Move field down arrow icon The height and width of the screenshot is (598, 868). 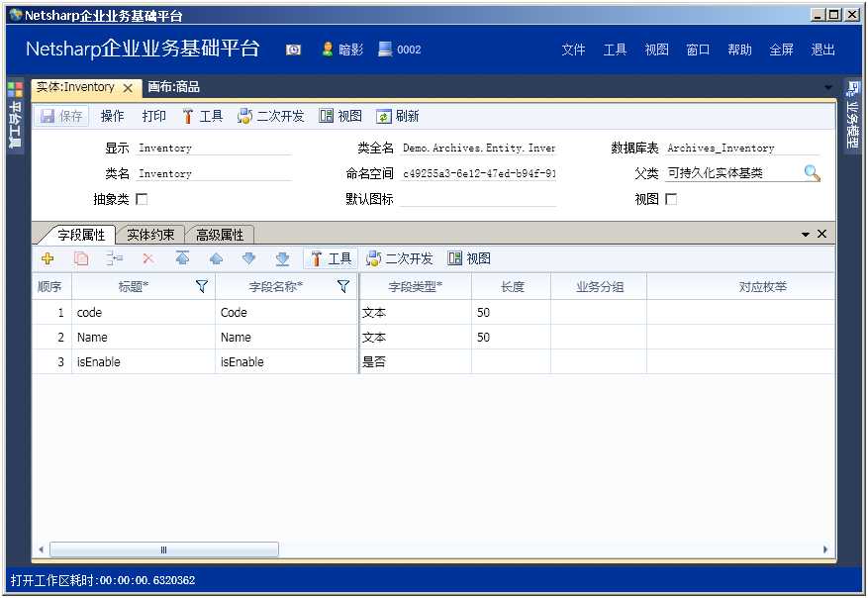click(249, 258)
